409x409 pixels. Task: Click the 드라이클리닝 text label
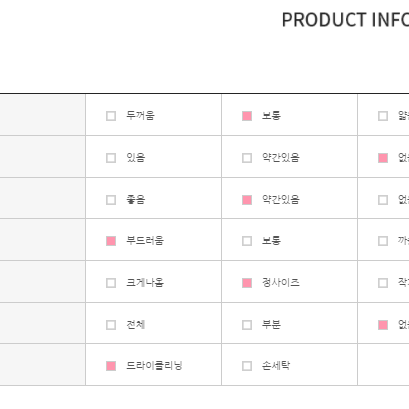pyautogui.click(x=154, y=366)
